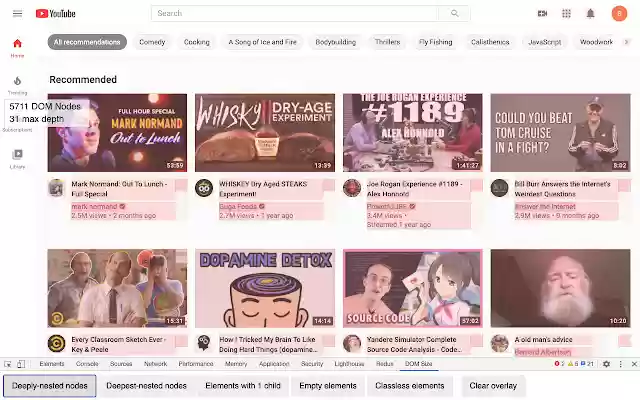Viewport: 640px width, 400px height.
Task: Open Whisky Dry-Age Experiment thumbnail
Action: click(x=265, y=133)
